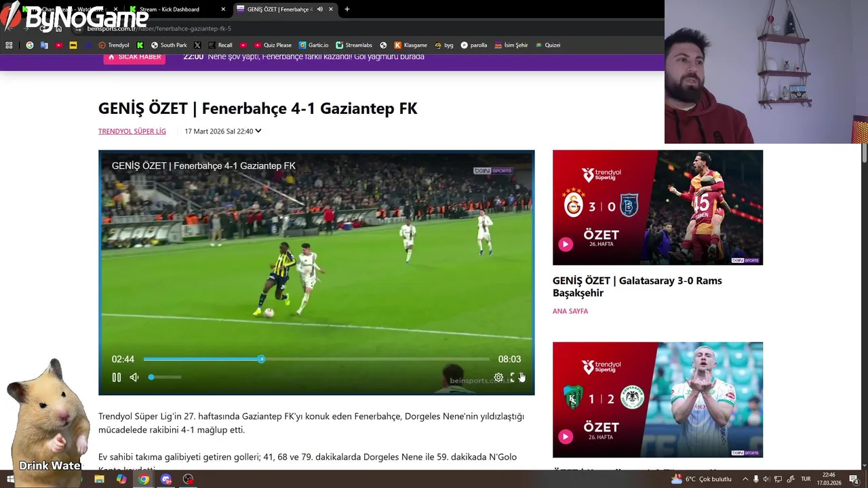Image resolution: width=868 pixels, height=488 pixels.
Task: Open the Kocaelispor 1-2 Konyaspor özet thumbnail
Action: click(658, 400)
